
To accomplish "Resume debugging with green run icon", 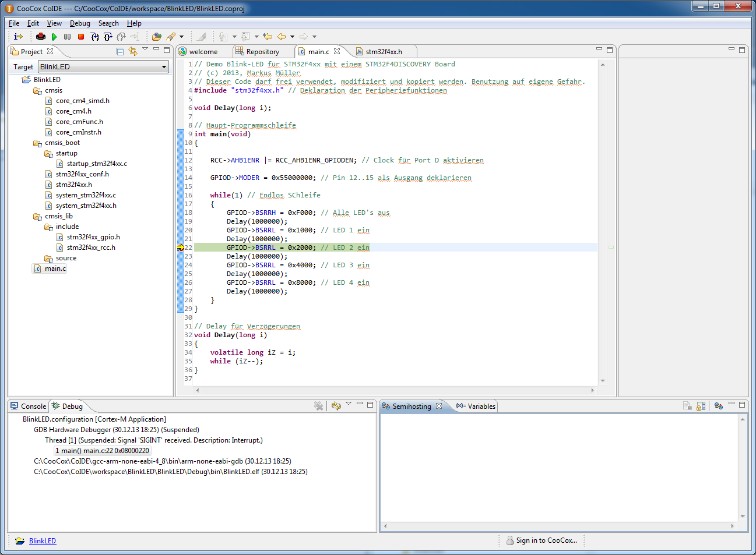I will [x=54, y=37].
